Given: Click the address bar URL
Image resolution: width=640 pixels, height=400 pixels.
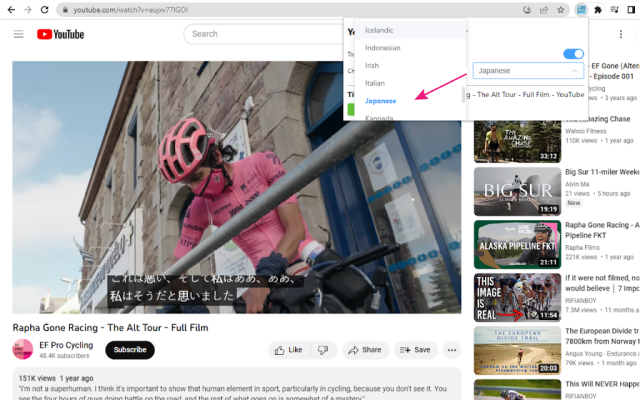Looking at the screenshot, I should 130,10.
